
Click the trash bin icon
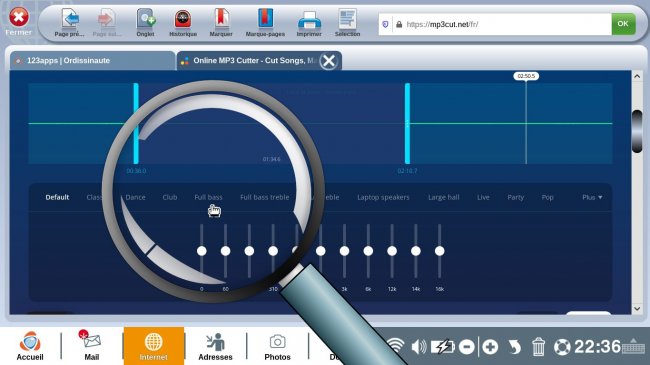click(x=538, y=347)
